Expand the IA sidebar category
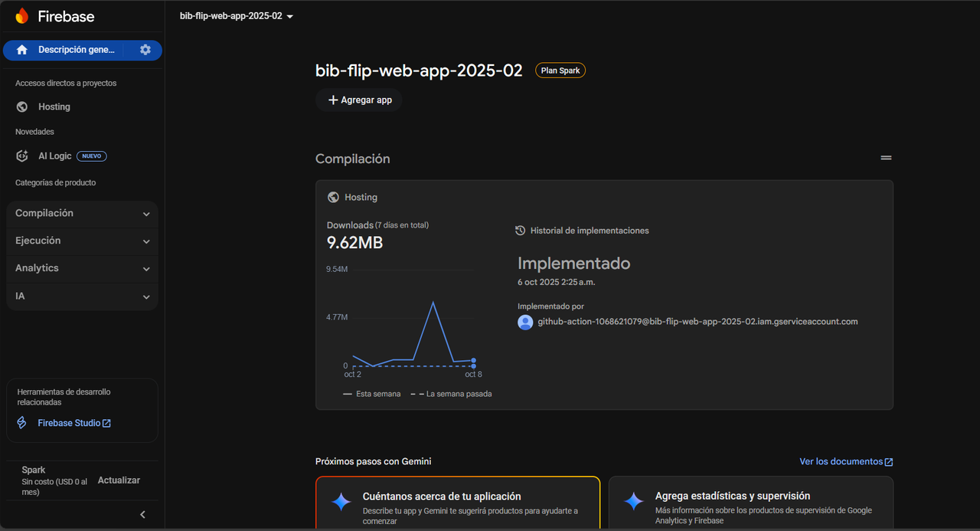 (x=82, y=296)
